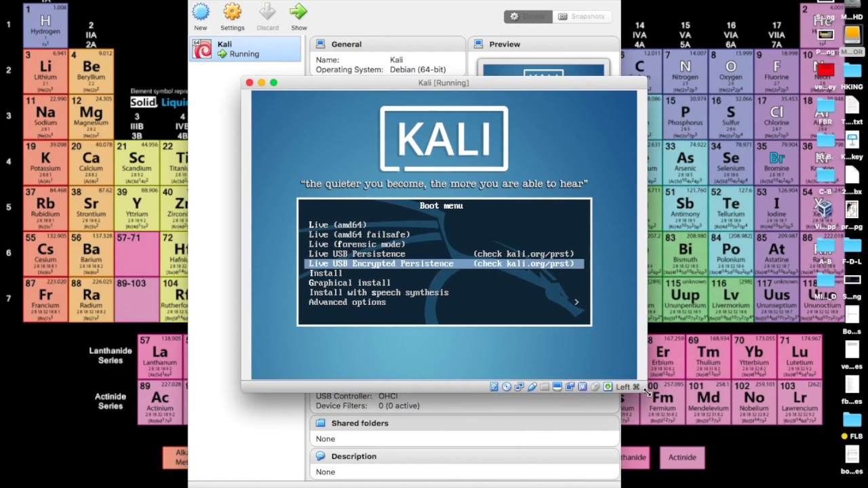
Task: Click USB devices status icon
Action: 532,386
